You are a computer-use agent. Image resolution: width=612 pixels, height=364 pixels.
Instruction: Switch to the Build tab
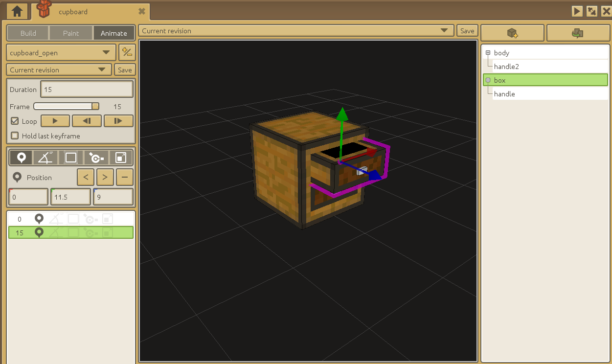pyautogui.click(x=28, y=33)
